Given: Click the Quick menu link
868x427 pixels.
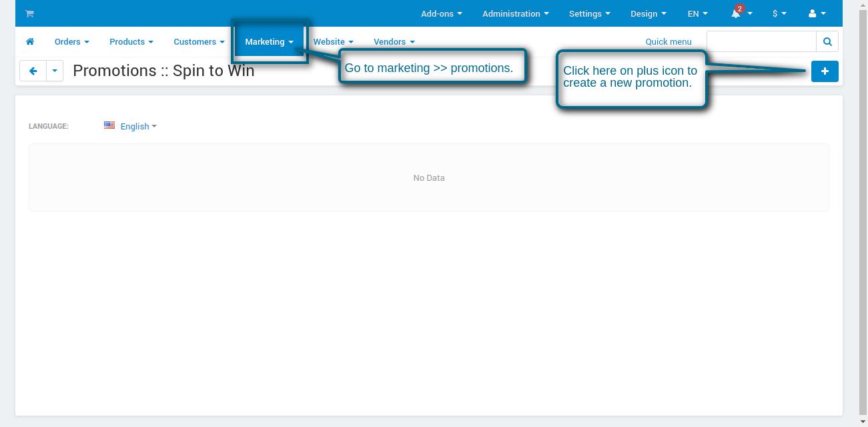Looking at the screenshot, I should click(x=668, y=41).
